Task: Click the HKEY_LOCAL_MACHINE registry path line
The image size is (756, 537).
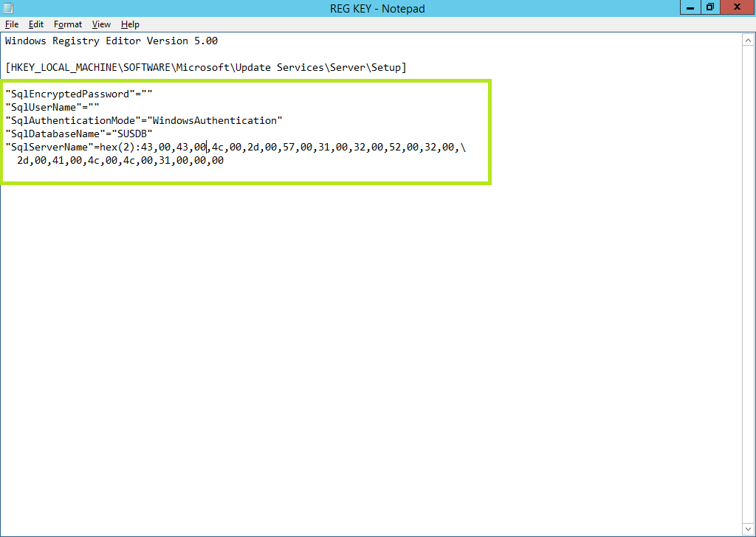Action: click(x=206, y=67)
